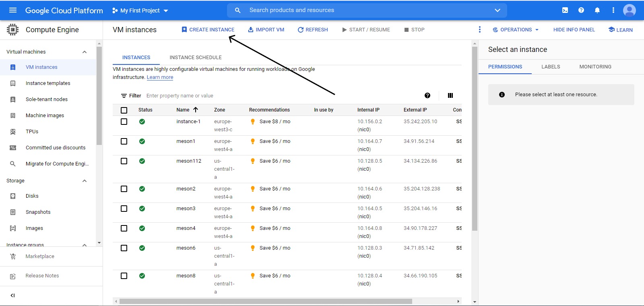Collapse the sidebar with the arrow icon

(x=12, y=295)
